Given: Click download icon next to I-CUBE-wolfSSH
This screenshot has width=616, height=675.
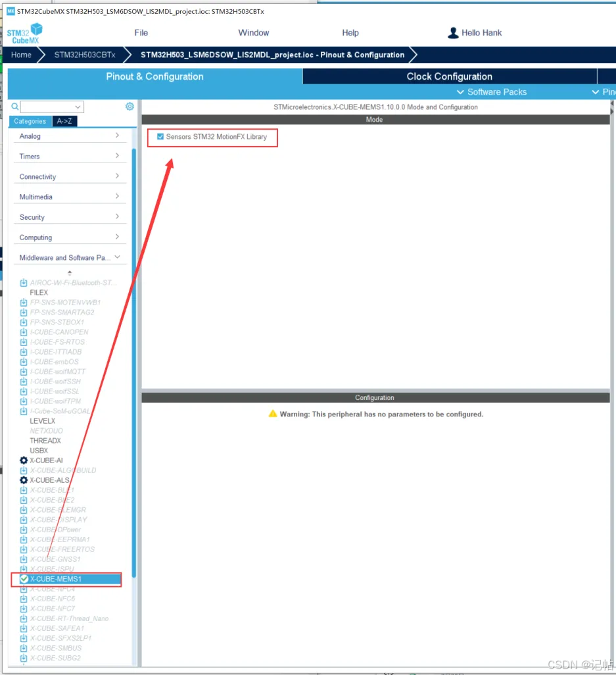Looking at the screenshot, I should pyautogui.click(x=24, y=382).
